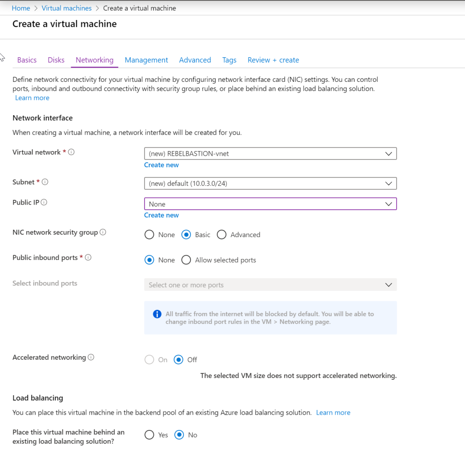Image resolution: width=465 pixels, height=476 pixels.
Task: Click the blue info icon in the traffic notice
Action: coord(157,314)
